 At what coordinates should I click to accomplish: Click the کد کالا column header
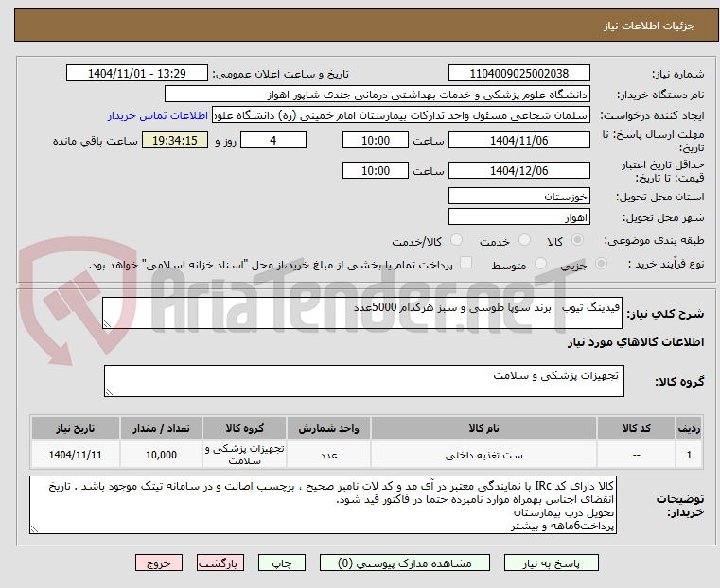tap(636, 428)
